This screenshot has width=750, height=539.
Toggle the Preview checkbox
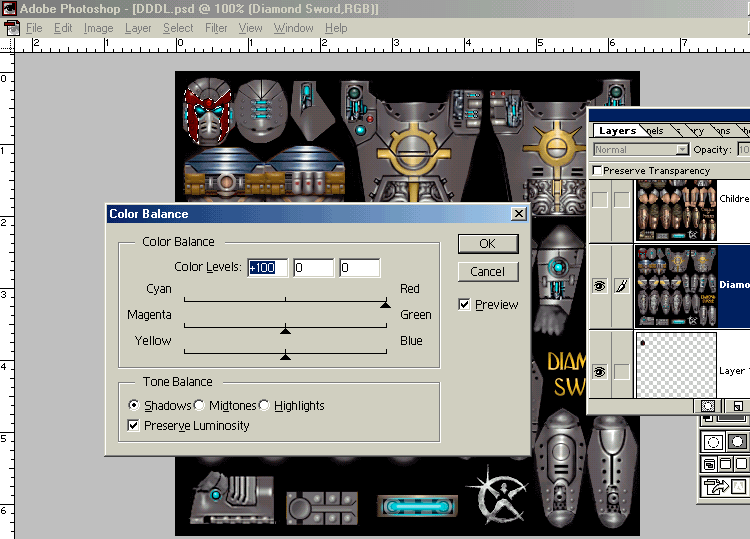[465, 304]
